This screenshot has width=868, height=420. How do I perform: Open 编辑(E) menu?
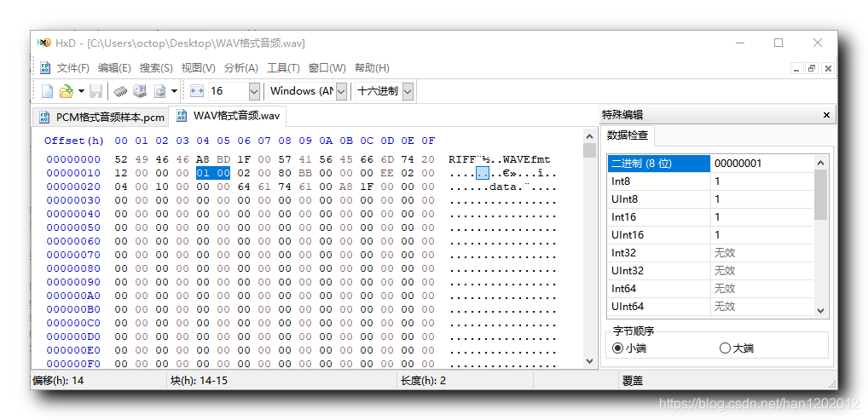[x=114, y=68]
